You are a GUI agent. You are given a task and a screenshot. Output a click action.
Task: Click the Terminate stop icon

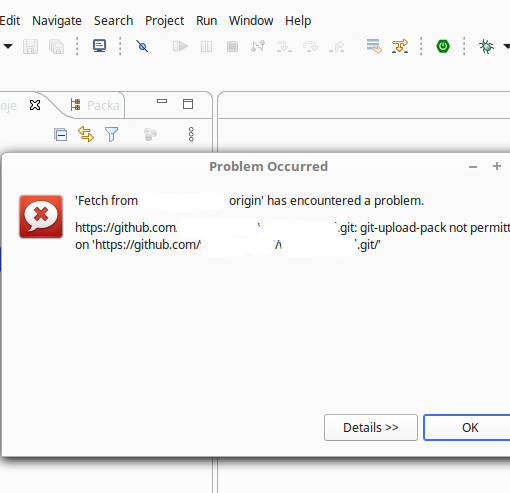pos(232,46)
